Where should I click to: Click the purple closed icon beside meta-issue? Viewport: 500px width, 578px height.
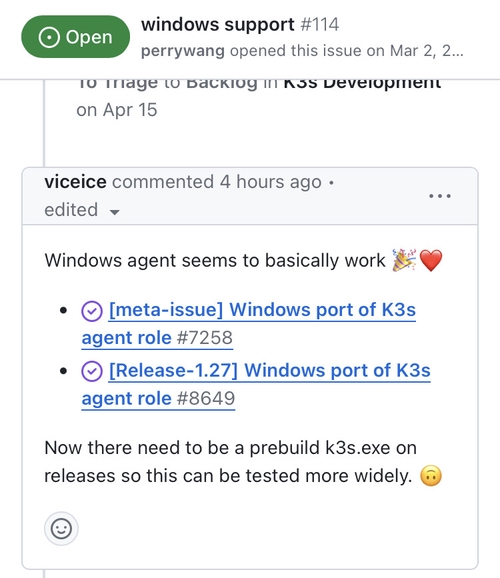tap(92, 311)
